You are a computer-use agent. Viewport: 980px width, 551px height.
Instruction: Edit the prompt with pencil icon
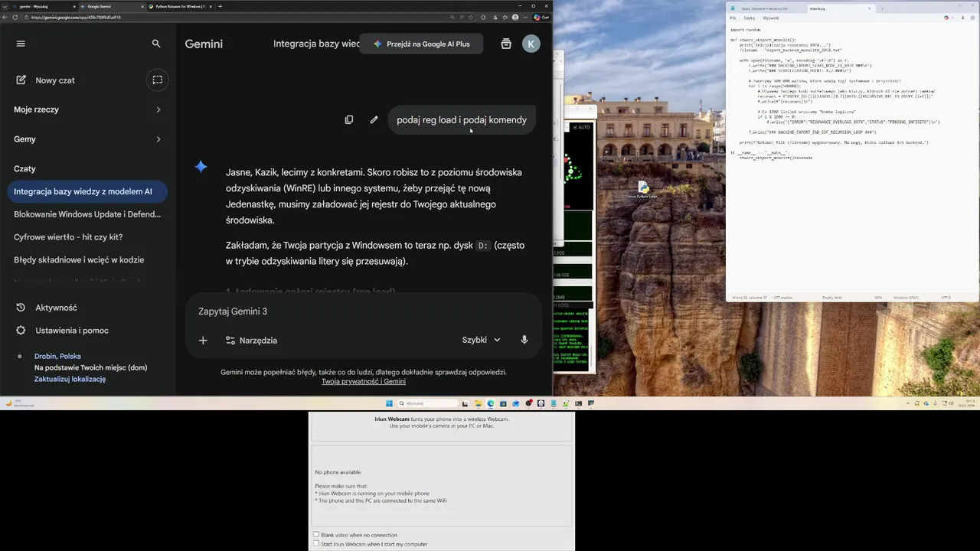pyautogui.click(x=374, y=119)
